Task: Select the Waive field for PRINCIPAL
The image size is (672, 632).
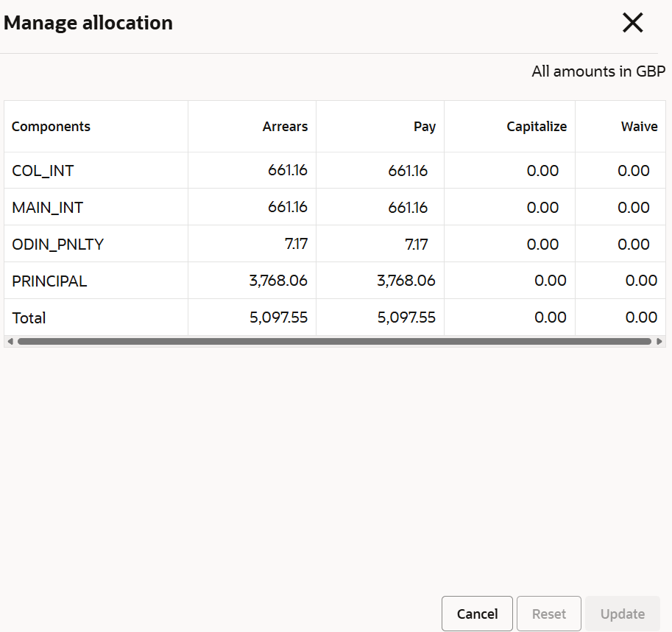Action: coord(640,281)
